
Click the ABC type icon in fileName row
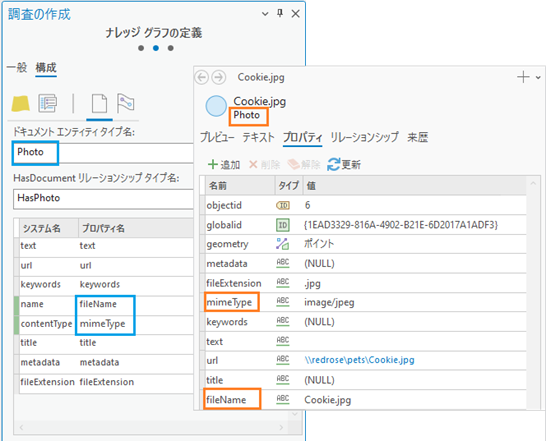(x=283, y=399)
